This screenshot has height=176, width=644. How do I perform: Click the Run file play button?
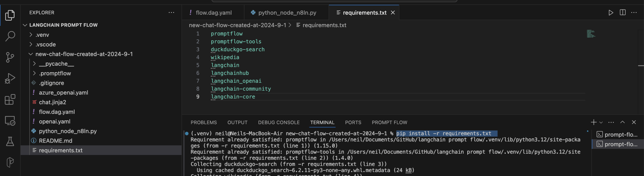click(x=611, y=13)
